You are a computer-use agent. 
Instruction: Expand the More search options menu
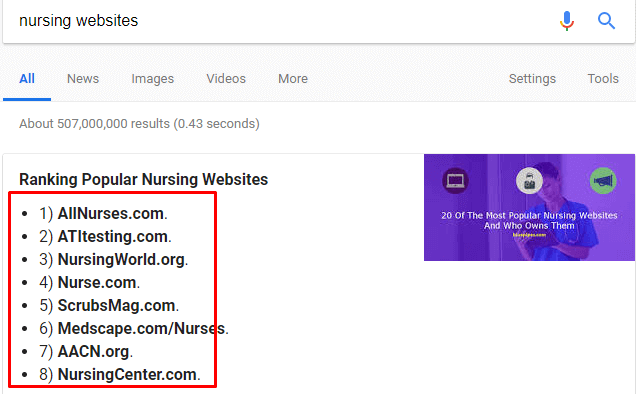293,78
